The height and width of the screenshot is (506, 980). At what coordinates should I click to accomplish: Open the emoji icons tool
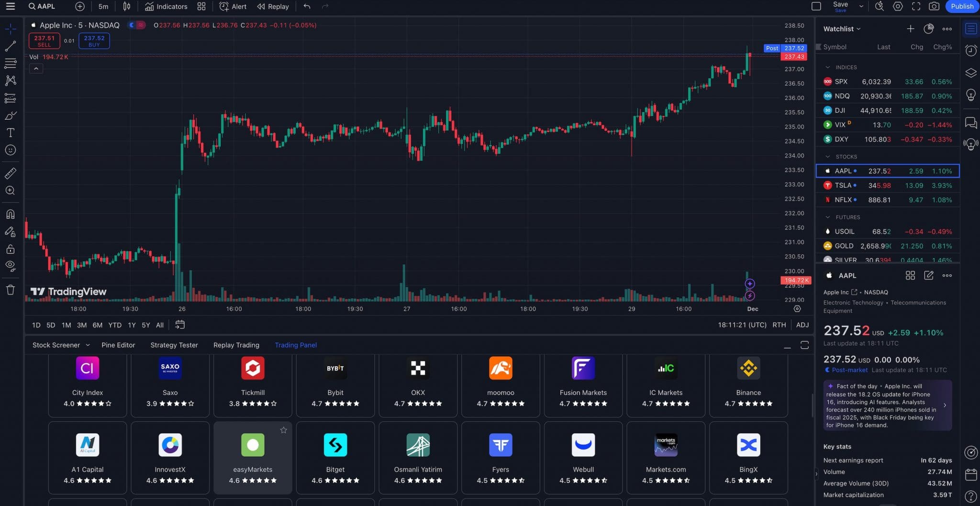click(x=11, y=150)
